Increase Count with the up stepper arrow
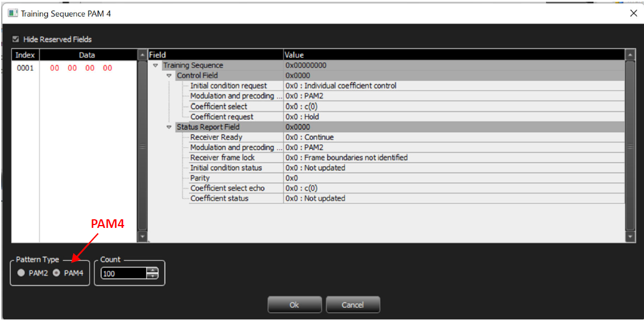This screenshot has width=644, height=320. pos(153,271)
